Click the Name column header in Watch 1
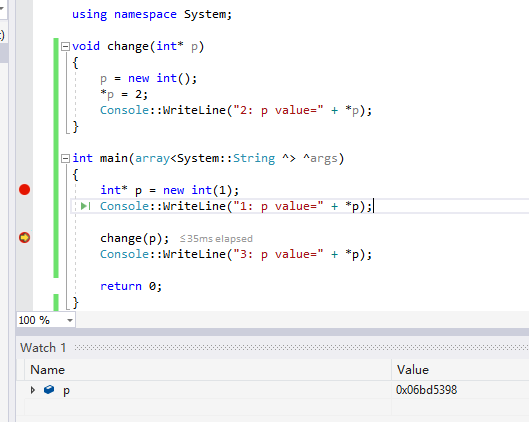The height and width of the screenshot is (422, 529). 48,370
